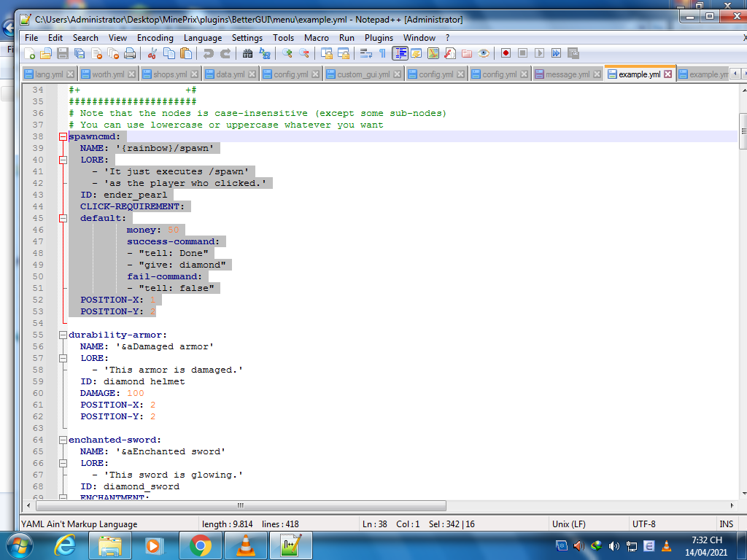Collapse the durability-armor fold marker
Screen dimensions: 747x560
point(63,335)
